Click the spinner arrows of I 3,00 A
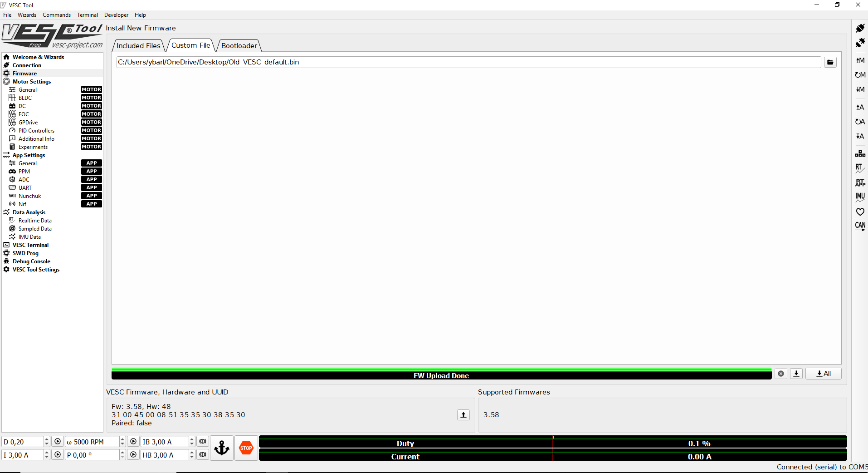This screenshot has height=473, width=868. (47, 455)
